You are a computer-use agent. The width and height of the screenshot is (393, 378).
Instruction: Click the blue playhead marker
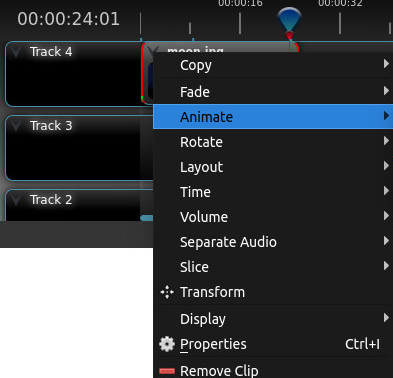pos(289,22)
